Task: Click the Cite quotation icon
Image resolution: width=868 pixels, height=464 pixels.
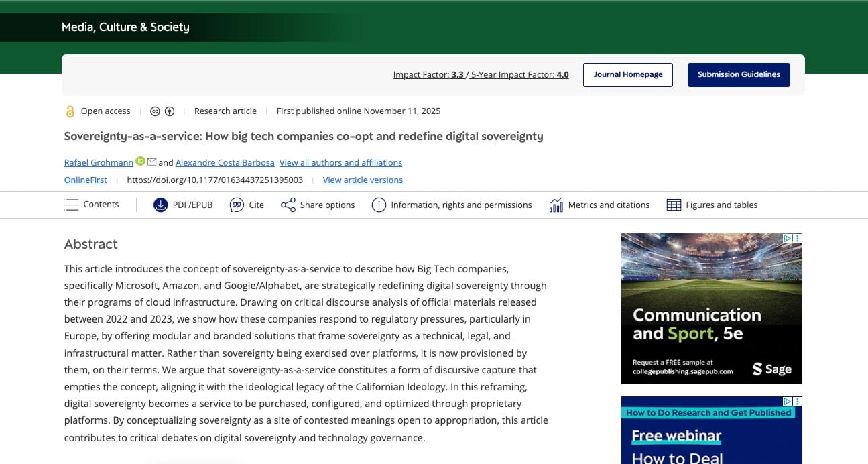Action: (x=237, y=205)
